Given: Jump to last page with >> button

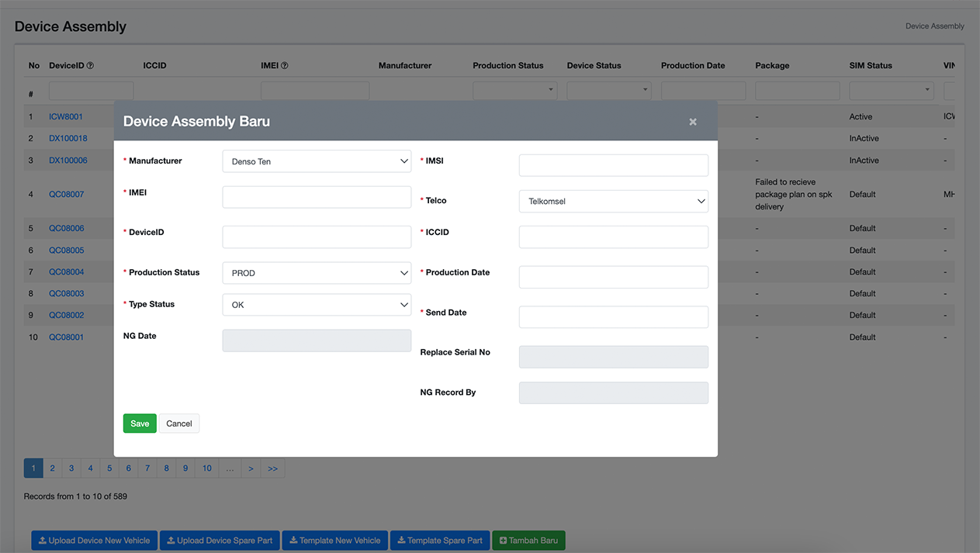Looking at the screenshot, I should tap(272, 468).
